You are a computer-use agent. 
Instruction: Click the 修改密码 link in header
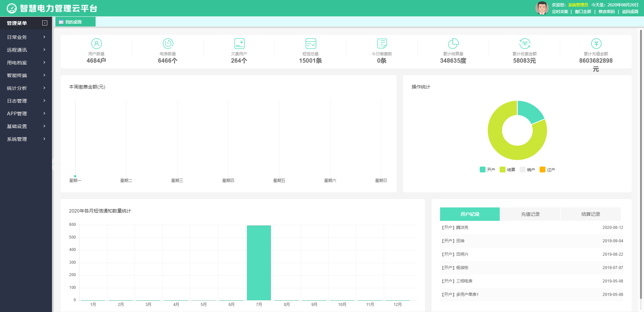[606, 12]
